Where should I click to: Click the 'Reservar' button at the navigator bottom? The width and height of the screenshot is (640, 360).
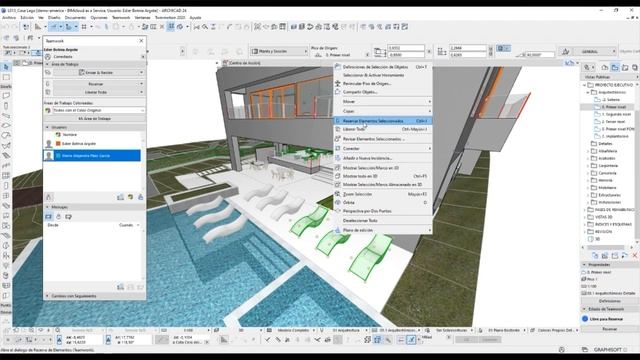[609, 329]
